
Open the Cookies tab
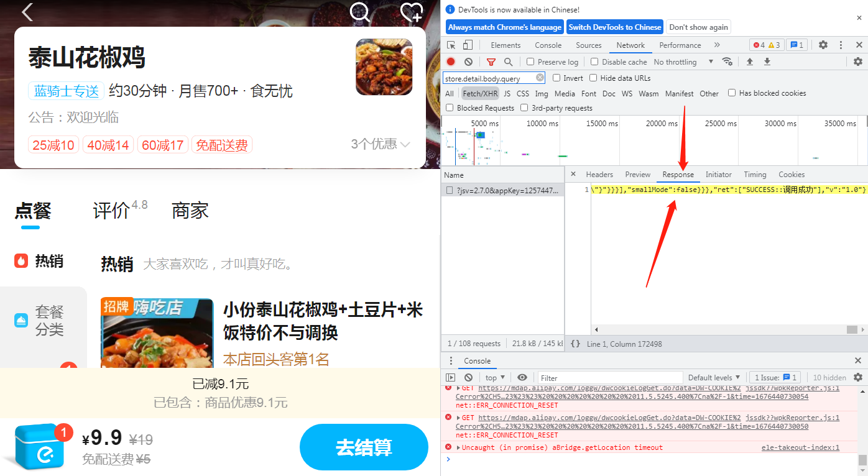(x=792, y=175)
